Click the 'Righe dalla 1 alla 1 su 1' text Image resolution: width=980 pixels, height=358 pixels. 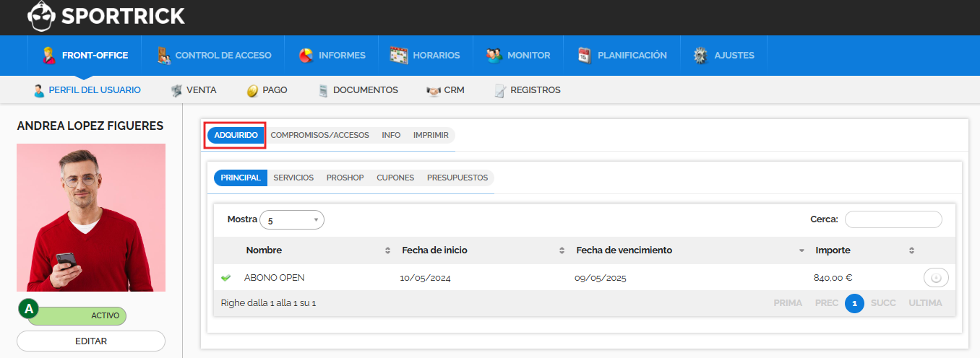[268, 303]
